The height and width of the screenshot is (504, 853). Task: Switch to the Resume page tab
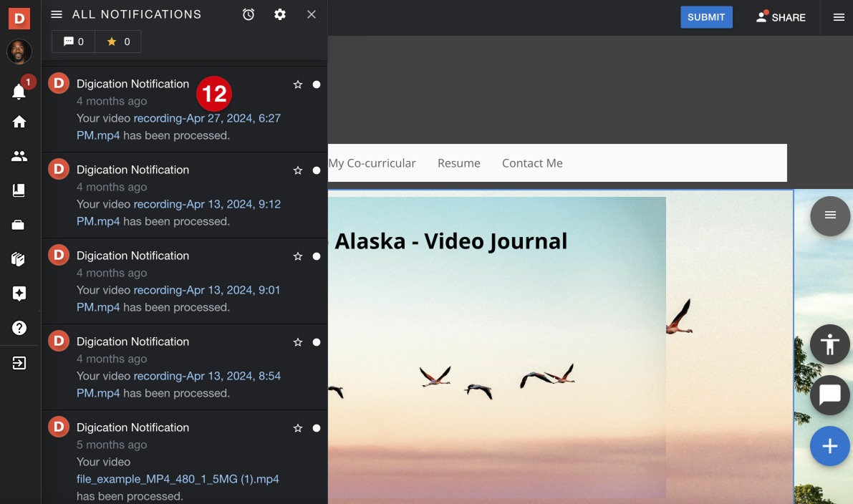458,163
